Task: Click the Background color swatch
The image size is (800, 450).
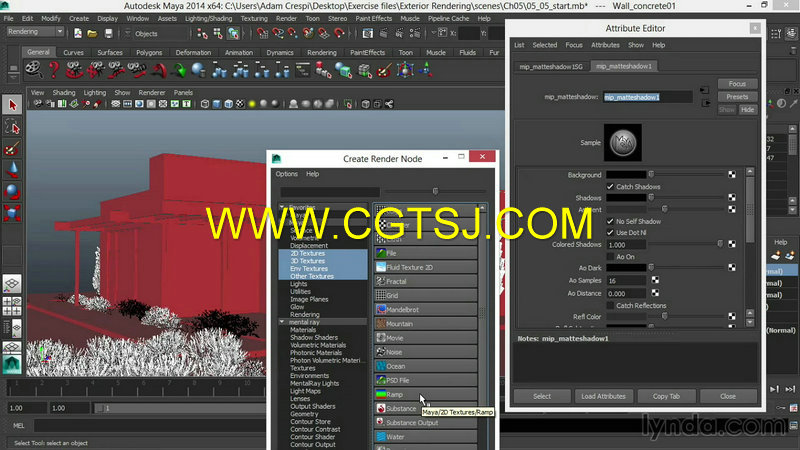Action: tap(626, 174)
